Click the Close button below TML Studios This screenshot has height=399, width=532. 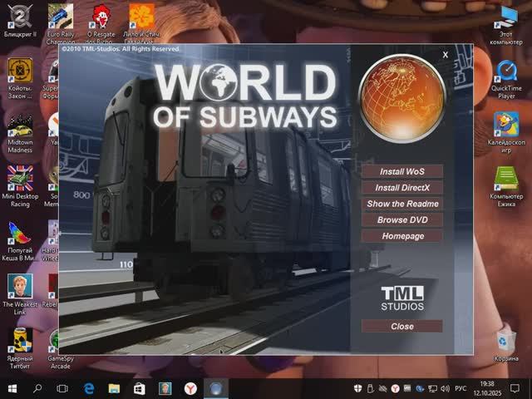tap(402, 327)
